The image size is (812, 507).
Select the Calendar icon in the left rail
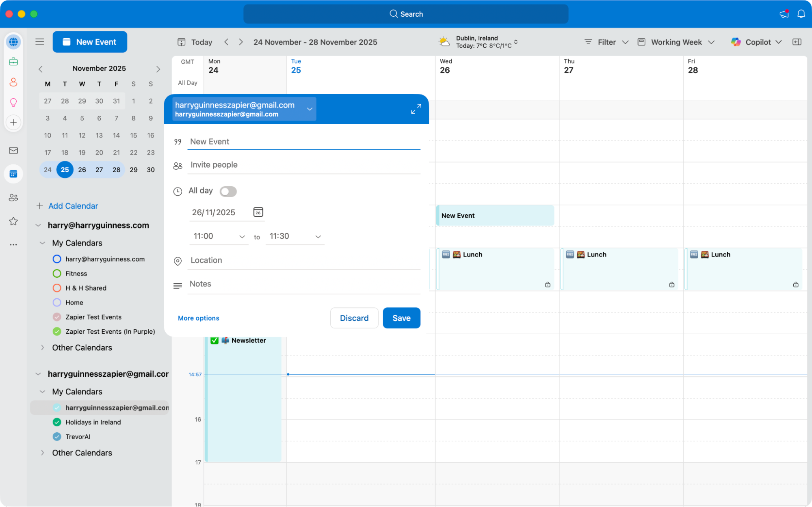(13, 174)
